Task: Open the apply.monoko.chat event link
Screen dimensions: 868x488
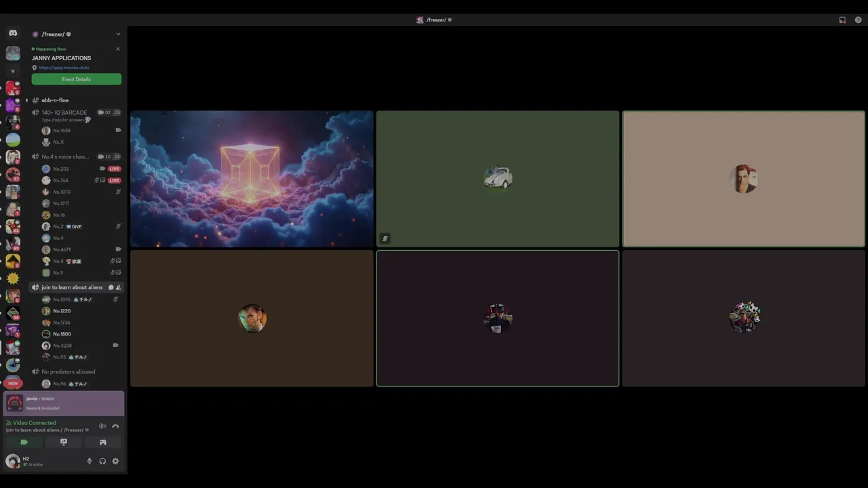Action: click(64, 68)
